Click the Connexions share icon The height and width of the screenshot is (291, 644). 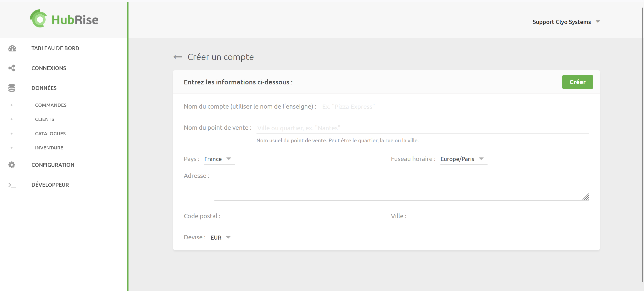[12, 68]
